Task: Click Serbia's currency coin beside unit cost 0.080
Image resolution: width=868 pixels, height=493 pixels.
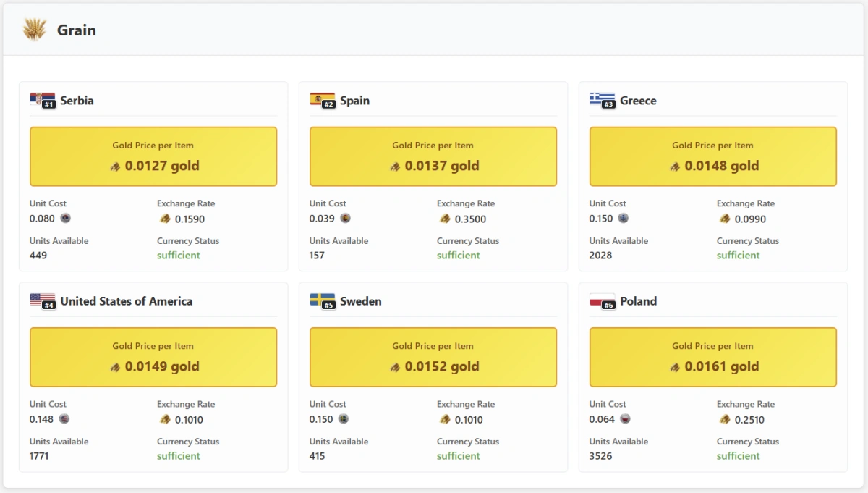Action: pyautogui.click(x=65, y=218)
